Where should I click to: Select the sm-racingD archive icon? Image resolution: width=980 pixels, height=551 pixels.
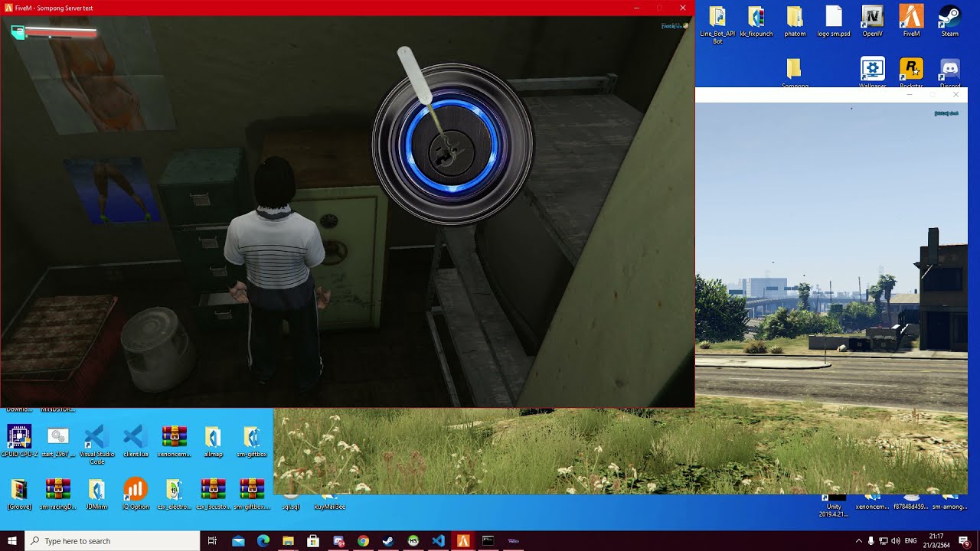pyautogui.click(x=58, y=494)
